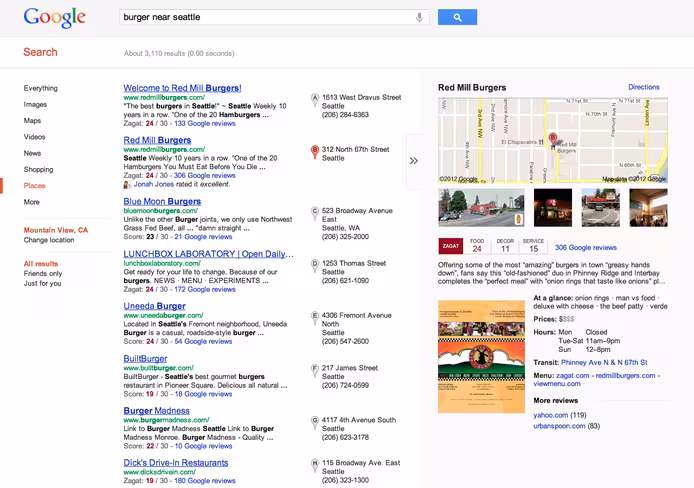This screenshot has width=694, height=488.
Task: Open zagat.com menu link
Action: [x=573, y=376]
